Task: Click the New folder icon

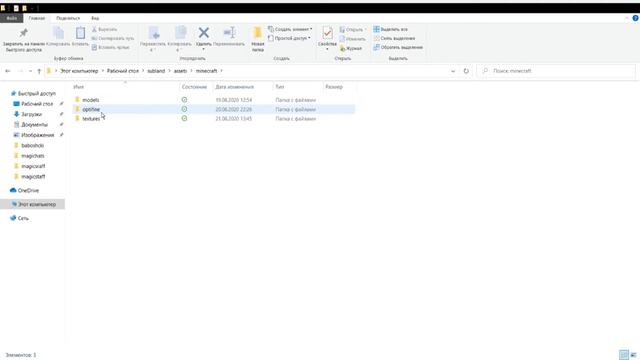Action: tap(258, 33)
